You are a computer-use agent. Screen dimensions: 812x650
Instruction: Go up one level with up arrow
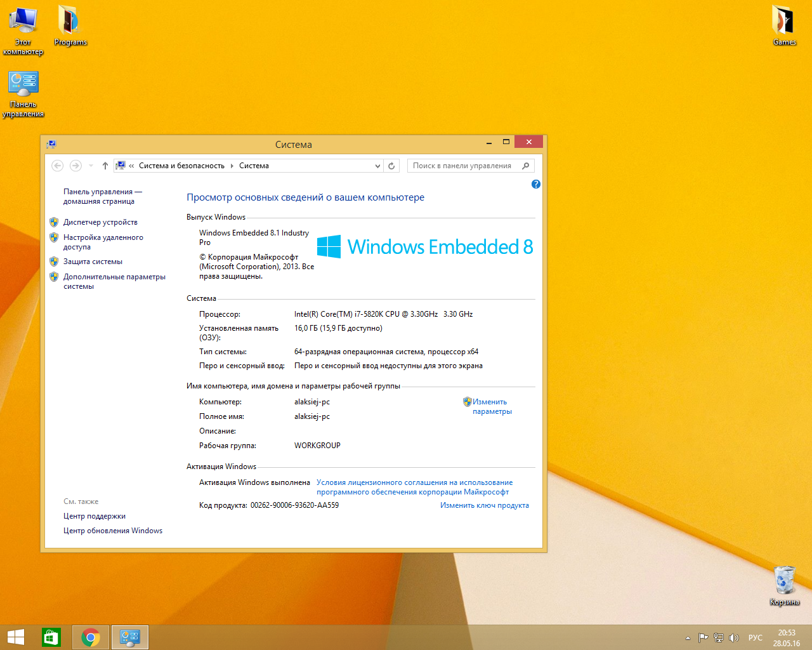point(105,166)
